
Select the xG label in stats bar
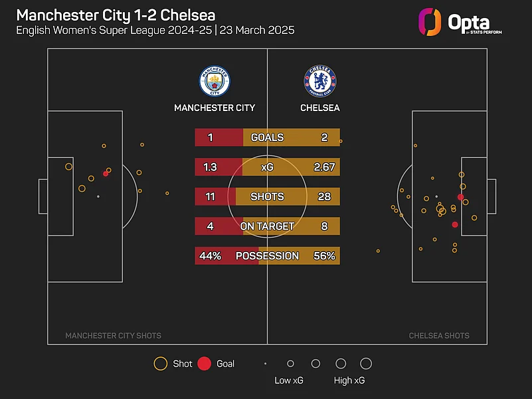point(267,167)
